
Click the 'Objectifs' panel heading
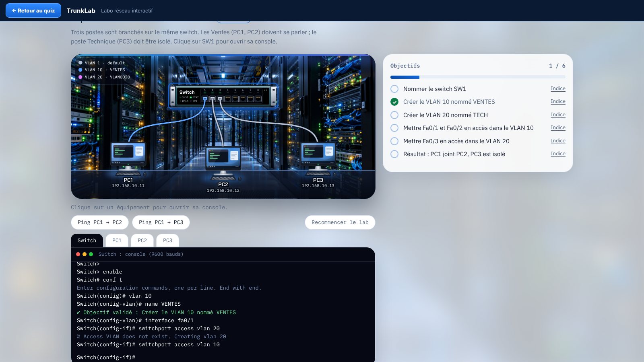405,66
